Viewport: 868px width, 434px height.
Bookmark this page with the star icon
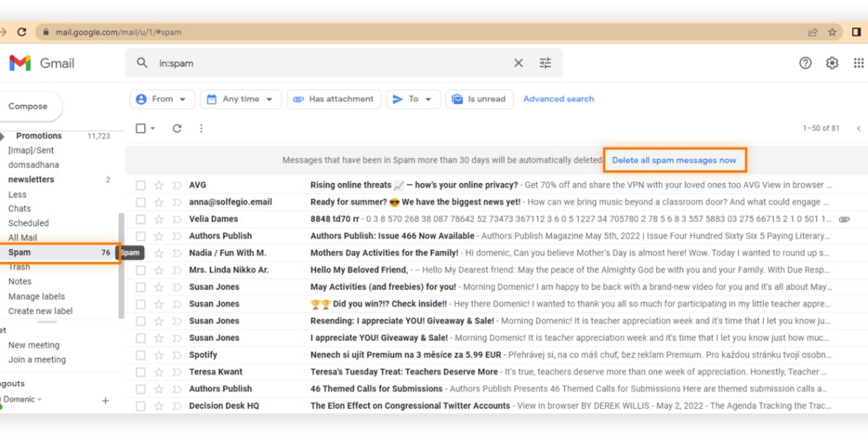[x=833, y=32]
